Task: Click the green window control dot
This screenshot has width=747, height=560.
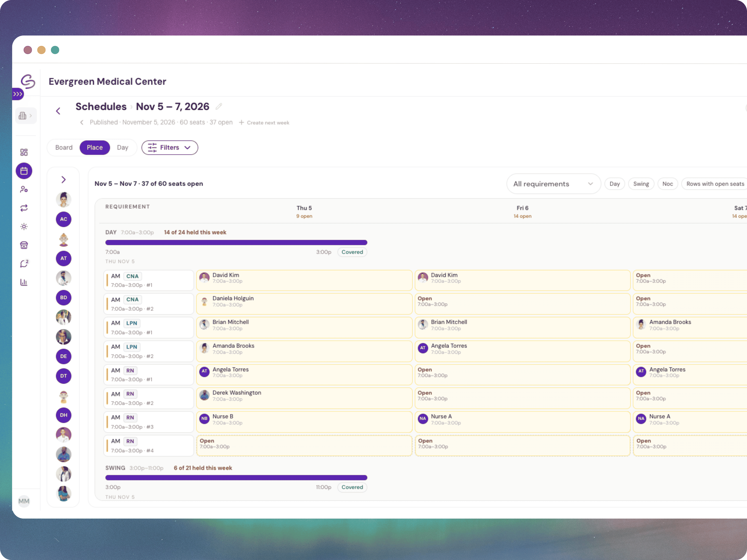Action: click(x=55, y=50)
